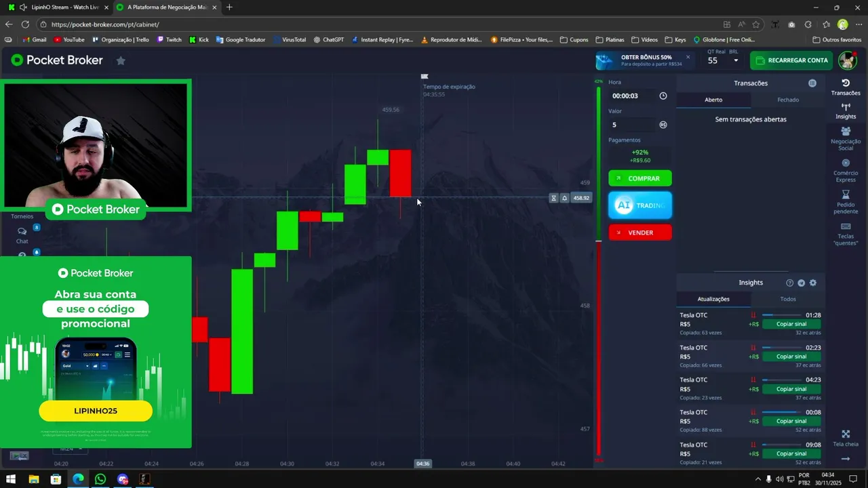Click the LIPINHO25 promo code button
This screenshot has width=868, height=488.
click(96, 411)
